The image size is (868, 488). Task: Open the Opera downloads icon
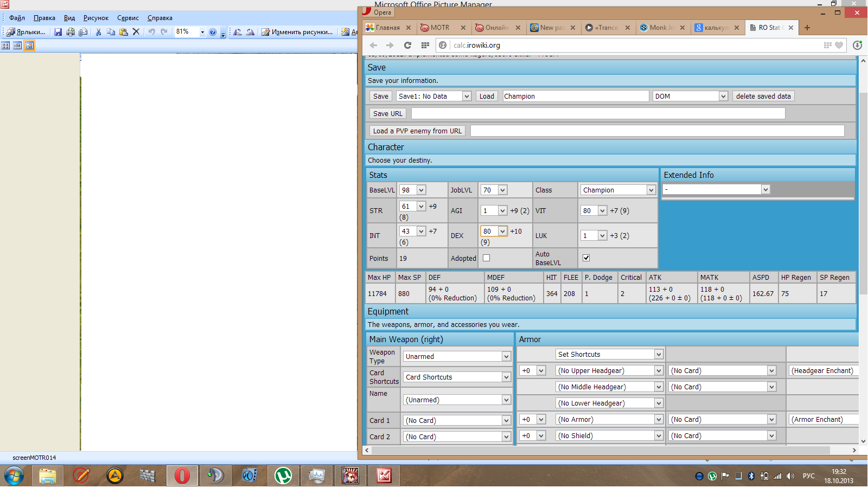tap(857, 46)
